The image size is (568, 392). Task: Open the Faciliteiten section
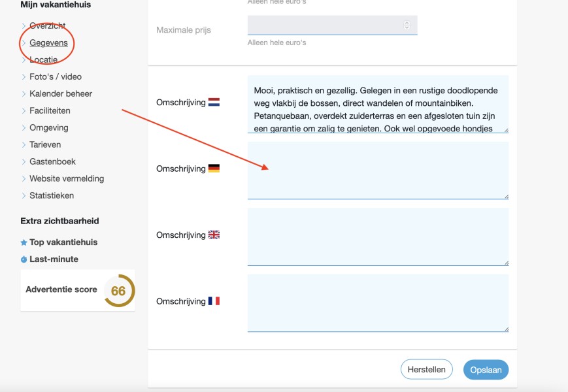coord(50,110)
